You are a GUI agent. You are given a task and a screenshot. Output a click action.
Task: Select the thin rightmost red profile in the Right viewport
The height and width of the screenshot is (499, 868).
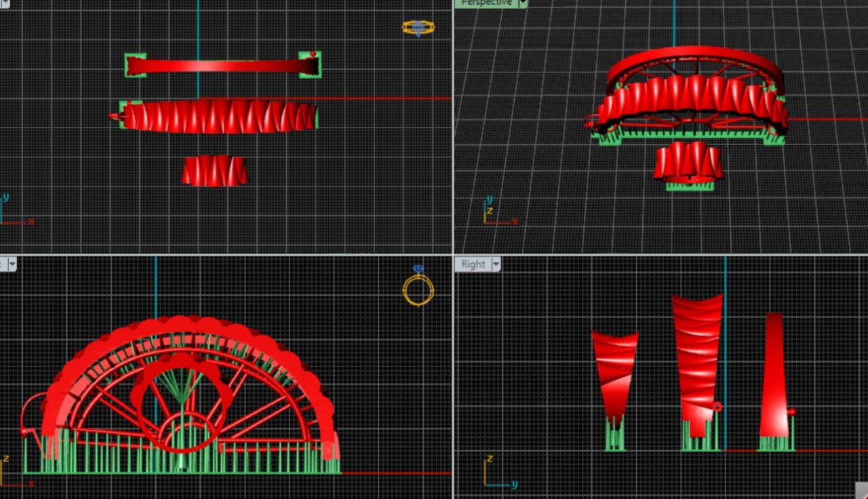(774, 373)
